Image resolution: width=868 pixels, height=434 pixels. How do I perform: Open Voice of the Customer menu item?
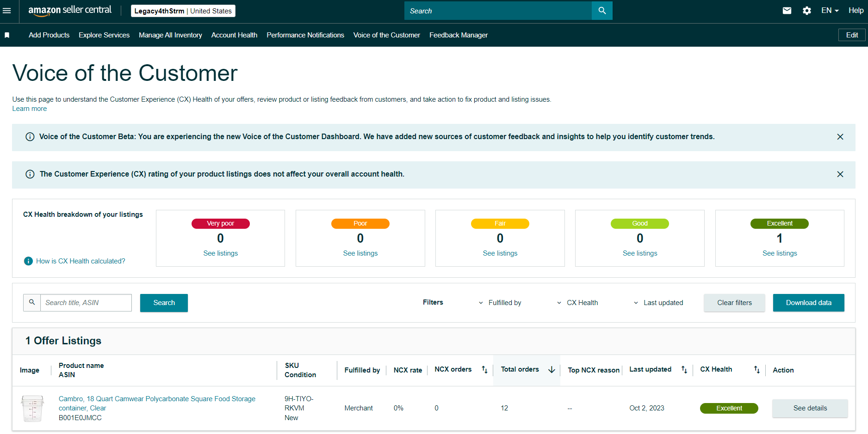pos(387,35)
